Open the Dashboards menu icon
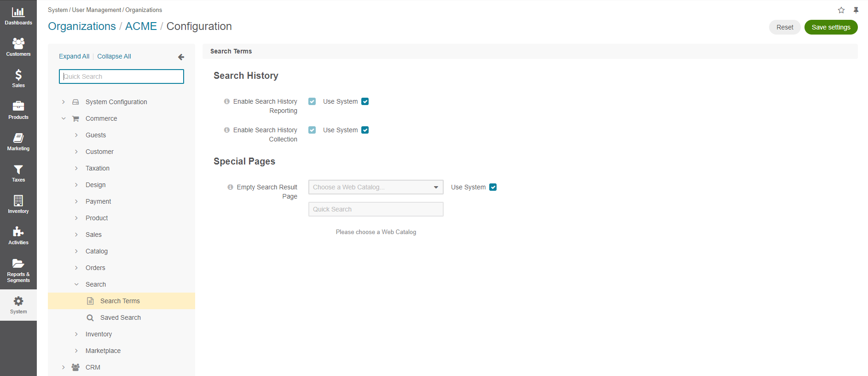This screenshot has width=868, height=376. coord(18,12)
